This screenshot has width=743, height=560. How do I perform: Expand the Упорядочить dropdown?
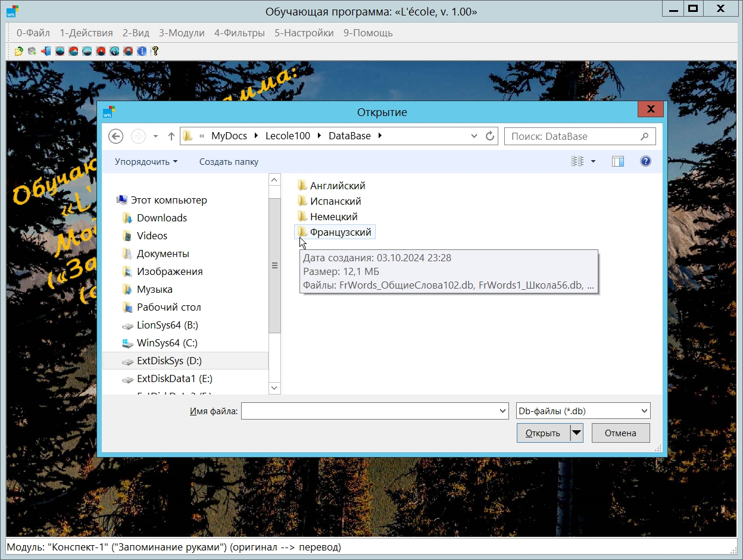(x=146, y=162)
